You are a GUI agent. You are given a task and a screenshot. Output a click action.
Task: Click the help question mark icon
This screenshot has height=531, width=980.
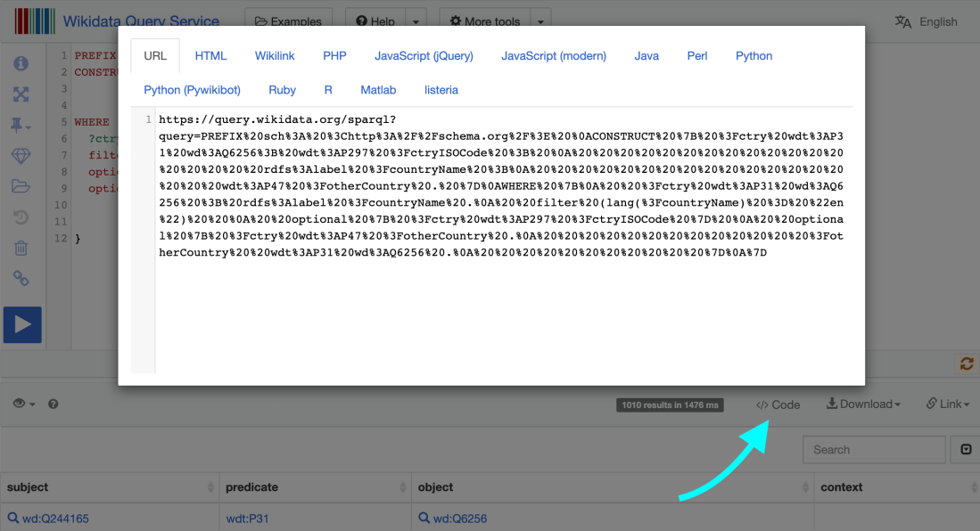(x=51, y=404)
